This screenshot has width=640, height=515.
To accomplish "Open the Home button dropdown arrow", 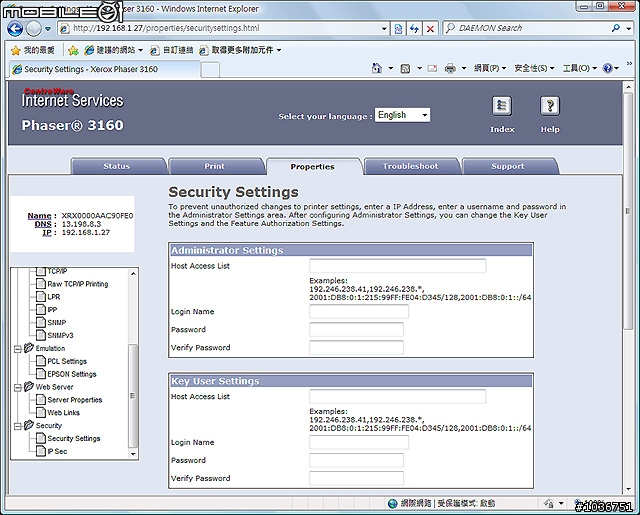I will [390, 68].
